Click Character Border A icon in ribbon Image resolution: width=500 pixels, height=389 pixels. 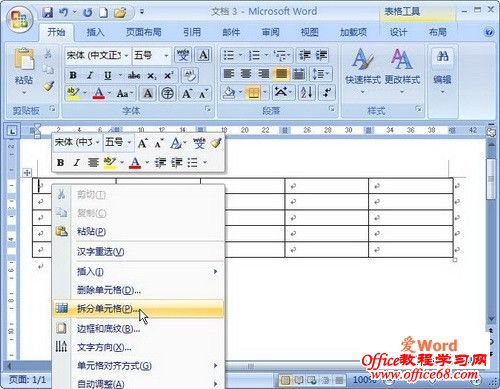203,55
